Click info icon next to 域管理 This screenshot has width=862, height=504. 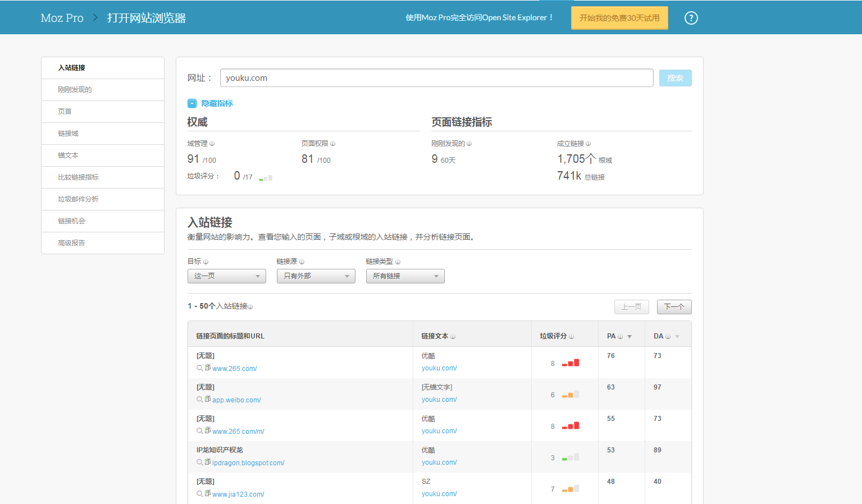212,144
